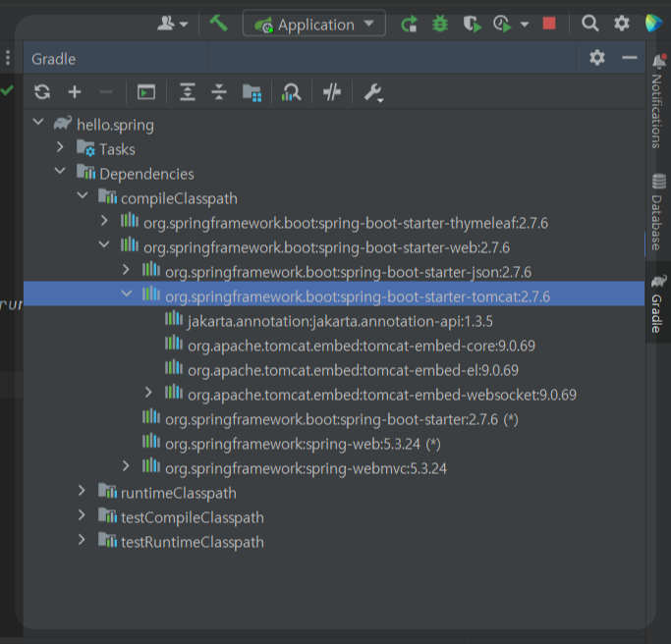
Task: Click the Gradle panel title
Action: coord(53,59)
